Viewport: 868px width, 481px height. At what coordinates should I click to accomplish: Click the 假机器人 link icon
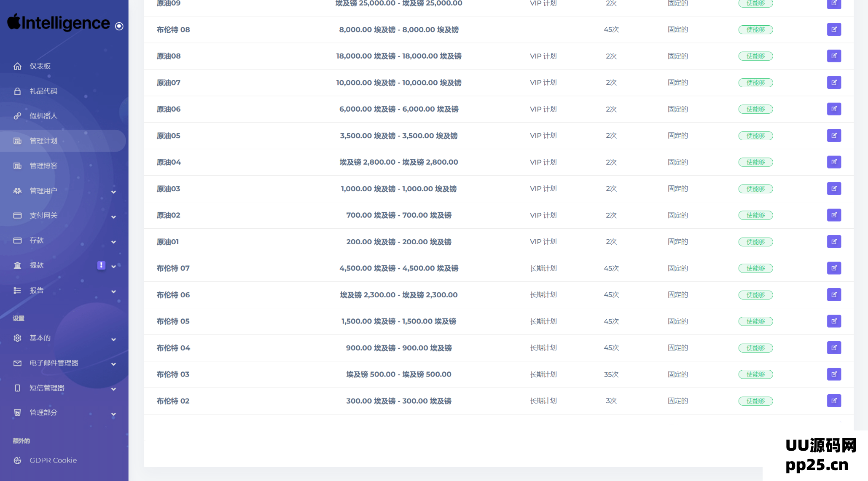click(x=17, y=116)
